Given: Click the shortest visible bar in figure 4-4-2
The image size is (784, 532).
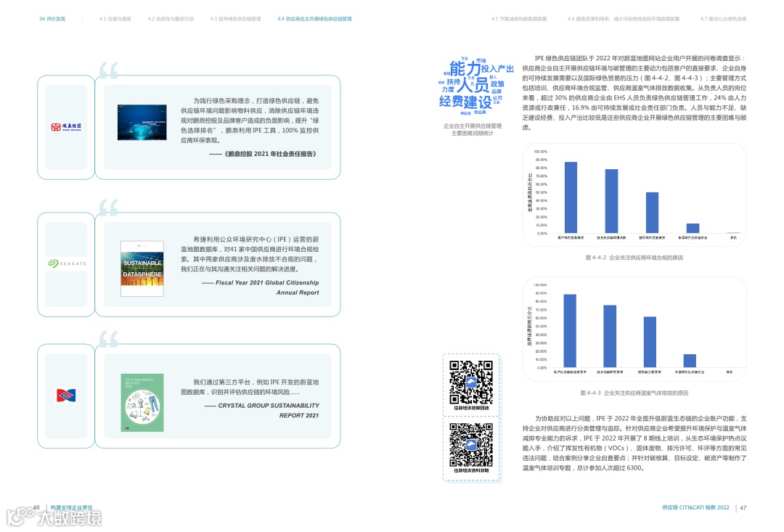Looking at the screenshot, I should point(693,228).
